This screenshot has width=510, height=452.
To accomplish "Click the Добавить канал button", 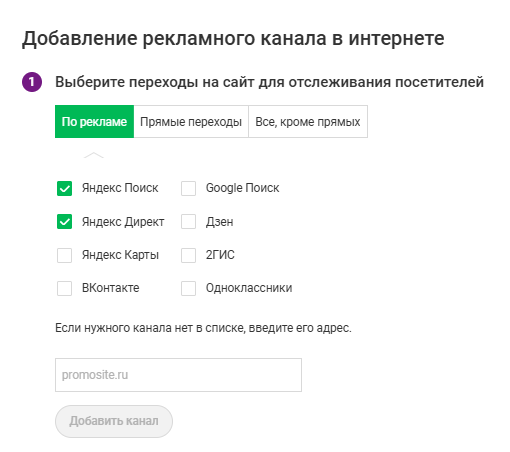I will pyautogui.click(x=114, y=421).
